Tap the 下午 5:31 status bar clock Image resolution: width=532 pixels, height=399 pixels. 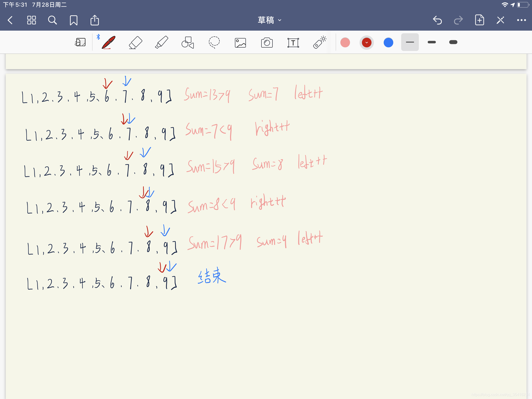(x=15, y=5)
